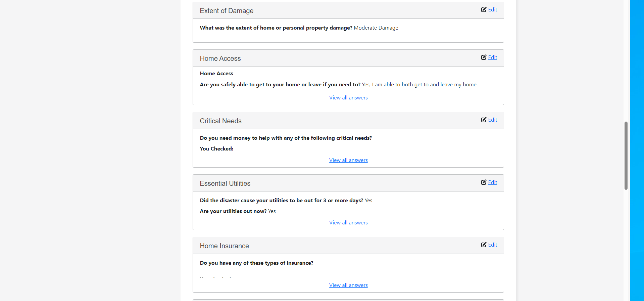Click the pencil icon beside Home Access
This screenshot has width=644, height=301.
[x=484, y=57]
